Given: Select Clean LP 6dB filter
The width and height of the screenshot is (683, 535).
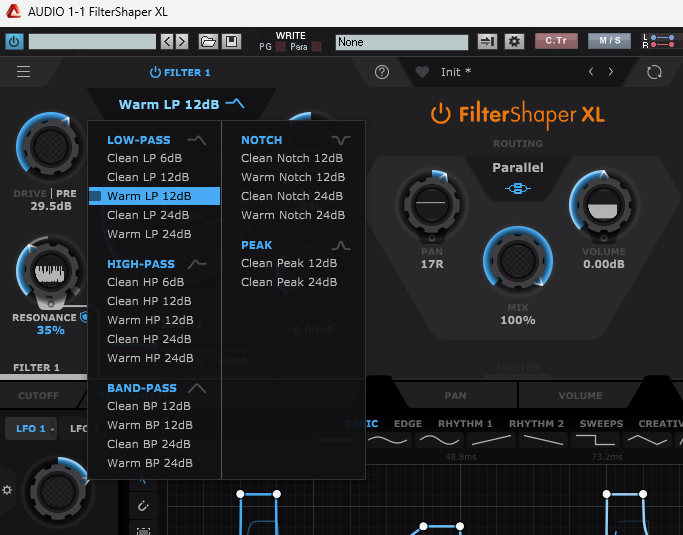Looking at the screenshot, I should coord(145,158).
